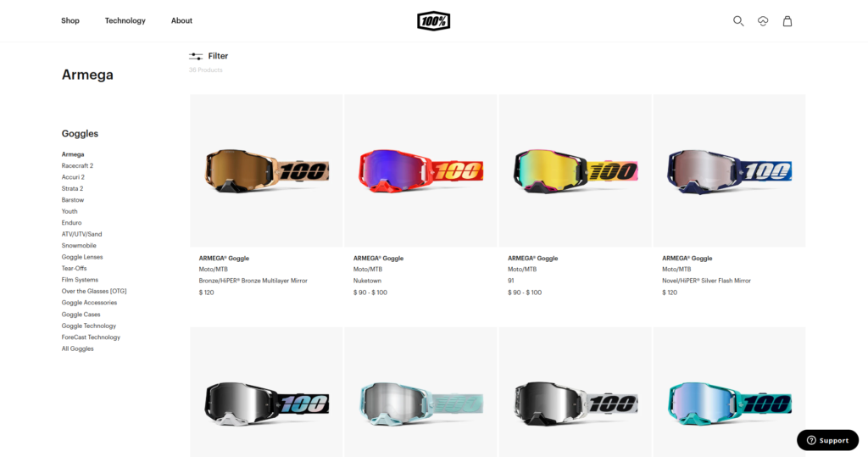Open the Technology menu
This screenshot has width=868, height=457.
coord(125,20)
